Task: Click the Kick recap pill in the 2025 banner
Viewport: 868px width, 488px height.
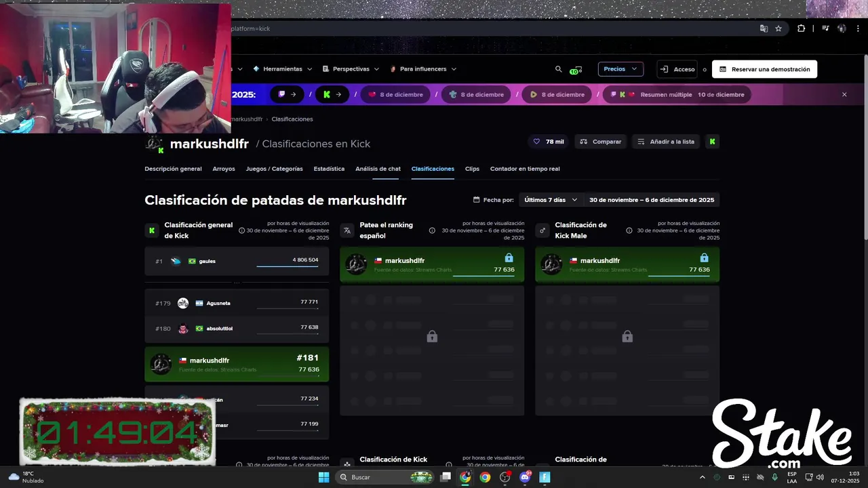Action: pyautogui.click(x=332, y=94)
